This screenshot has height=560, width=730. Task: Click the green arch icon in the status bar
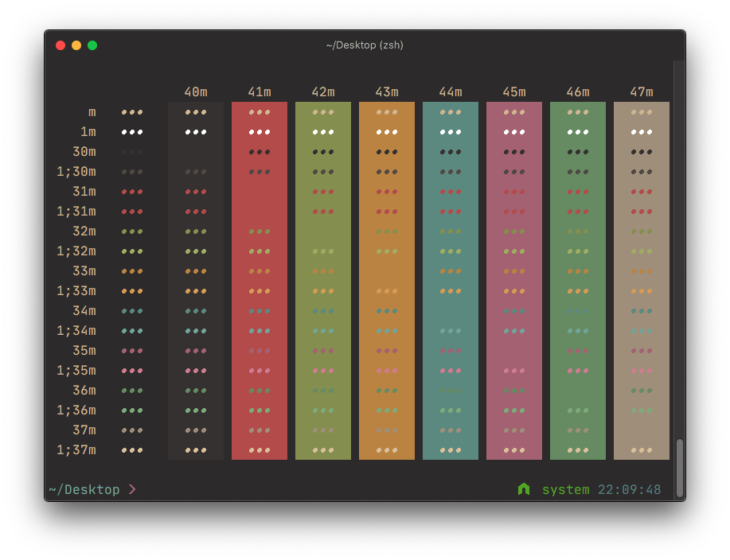click(523, 489)
